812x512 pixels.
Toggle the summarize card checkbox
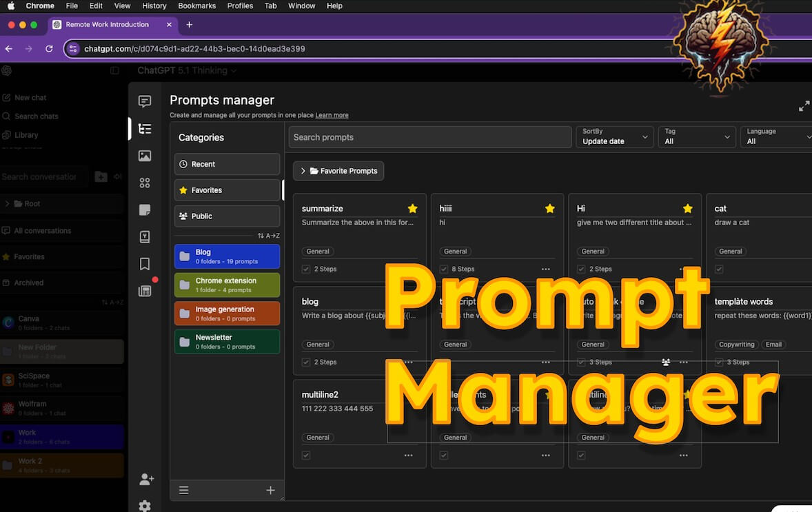pos(306,269)
